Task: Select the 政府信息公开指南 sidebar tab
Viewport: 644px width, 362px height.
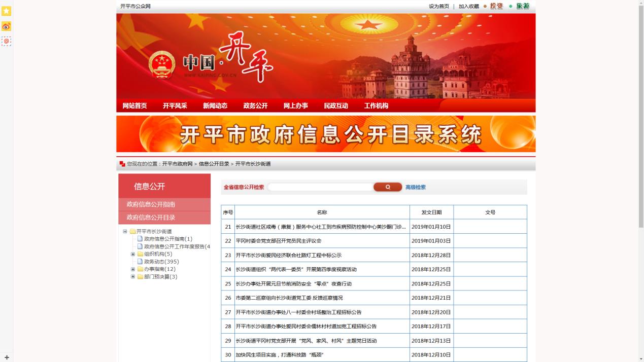Action: click(151, 204)
